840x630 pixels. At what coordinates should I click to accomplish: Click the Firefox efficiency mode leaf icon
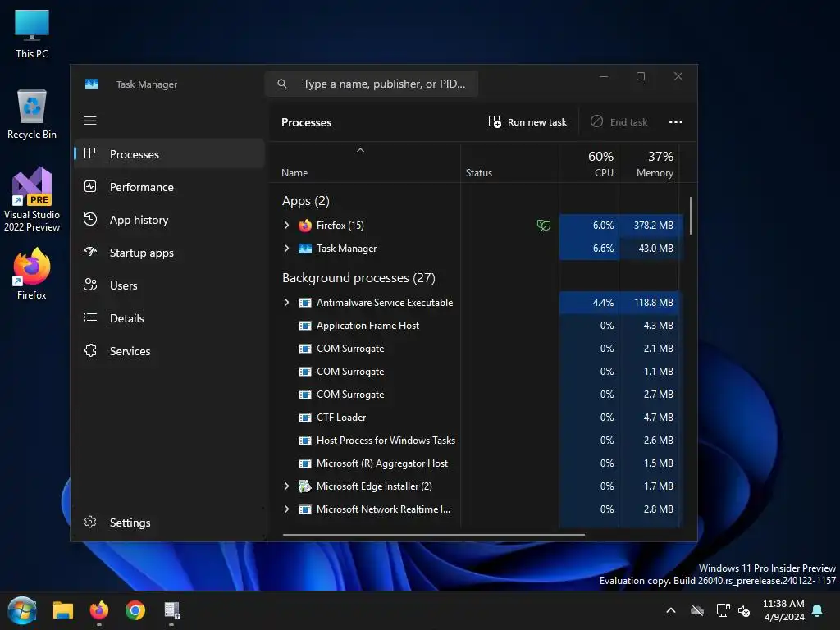543,226
